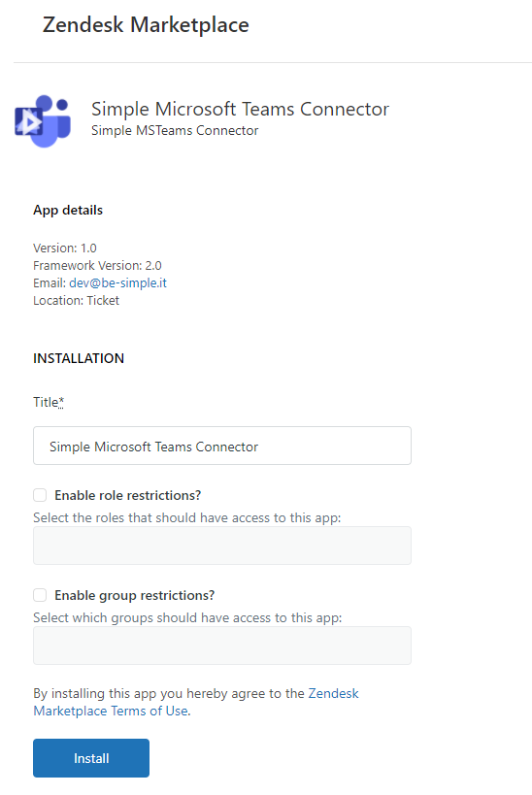Click the Enable group restrictions label text
The height and width of the screenshot is (795, 532).
pyautogui.click(x=134, y=595)
